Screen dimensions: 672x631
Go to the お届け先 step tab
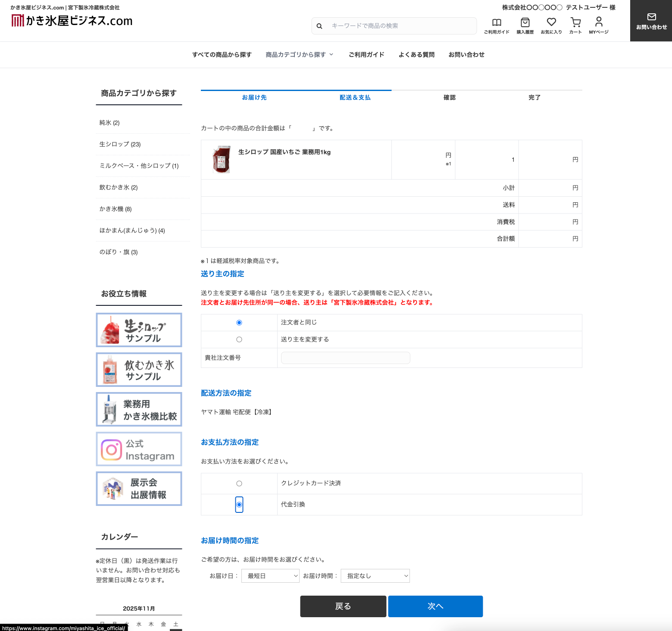254,97
